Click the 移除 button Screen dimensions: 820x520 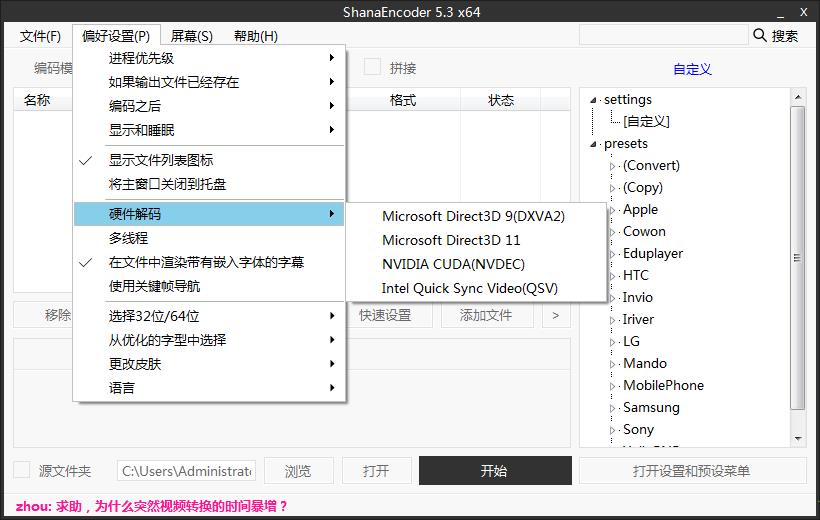[x=45, y=315]
